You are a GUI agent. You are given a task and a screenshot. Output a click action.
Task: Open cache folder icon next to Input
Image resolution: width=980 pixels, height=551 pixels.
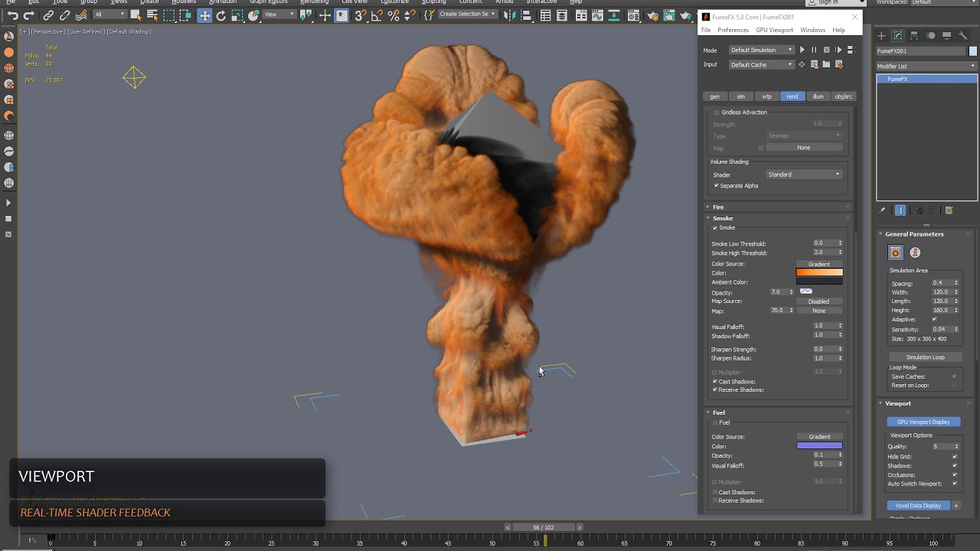click(x=826, y=64)
